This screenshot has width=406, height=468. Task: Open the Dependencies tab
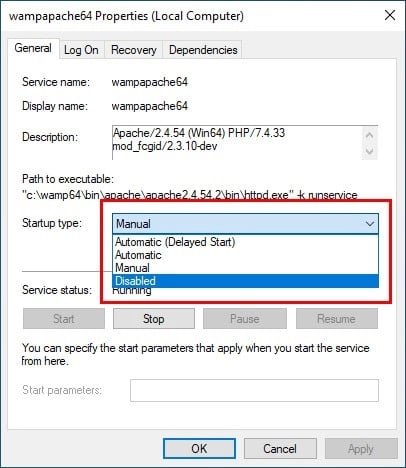tap(203, 50)
